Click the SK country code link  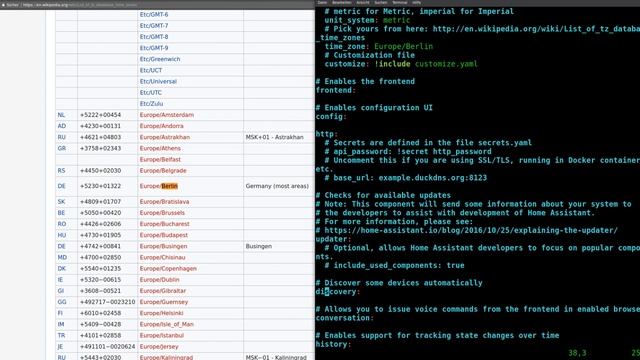pyautogui.click(x=61, y=202)
